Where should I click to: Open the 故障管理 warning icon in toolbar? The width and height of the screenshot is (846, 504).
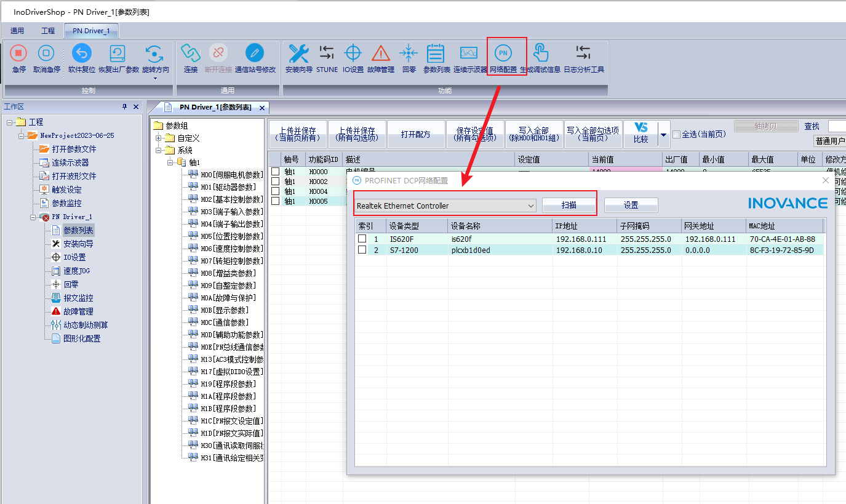pos(381,54)
